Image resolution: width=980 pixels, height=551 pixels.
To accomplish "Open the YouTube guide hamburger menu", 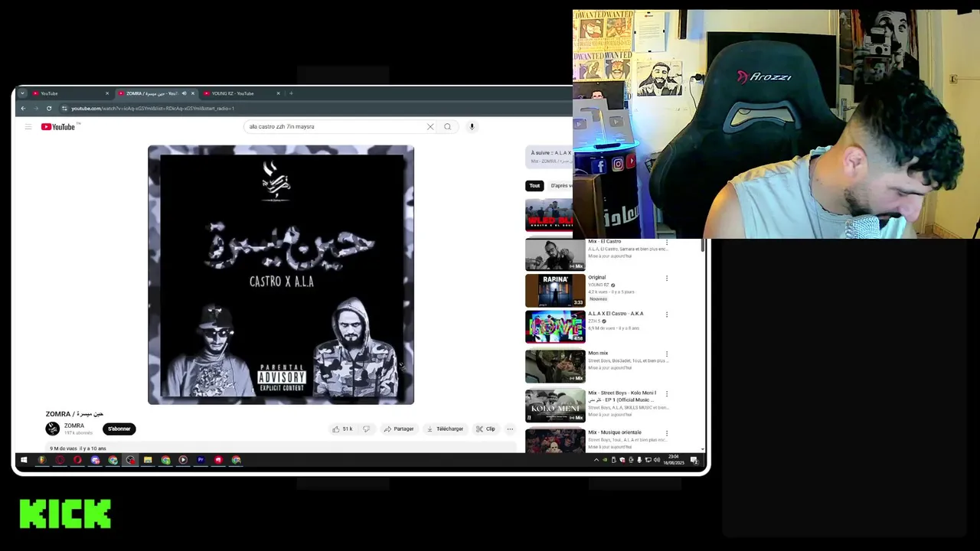I will click(x=28, y=127).
